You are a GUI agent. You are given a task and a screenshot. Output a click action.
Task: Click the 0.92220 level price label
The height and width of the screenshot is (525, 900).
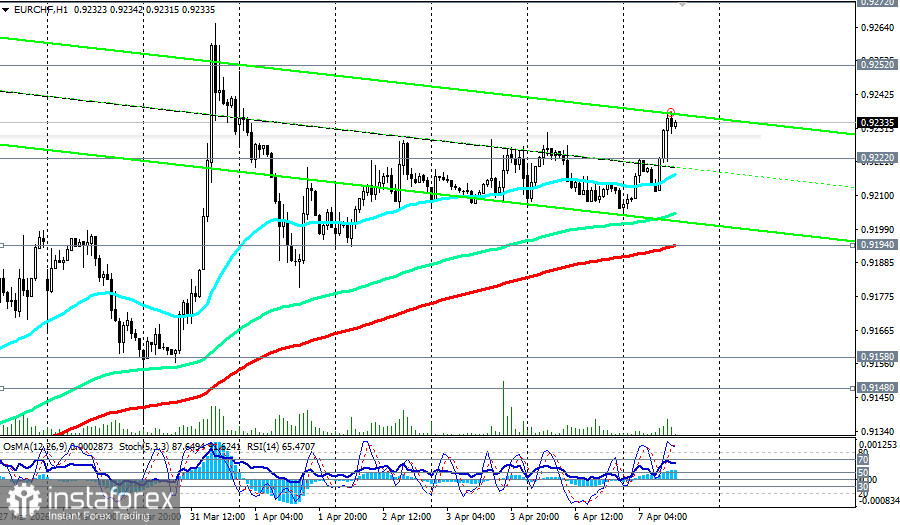[876, 158]
